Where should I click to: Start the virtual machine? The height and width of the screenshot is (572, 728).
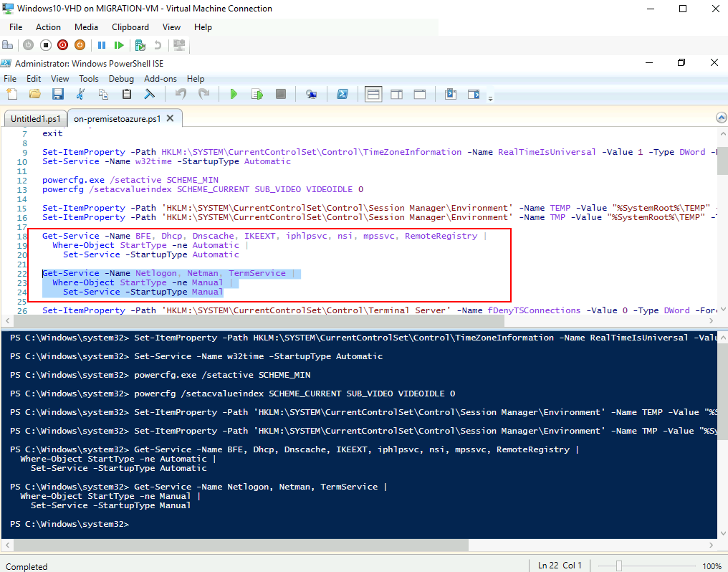pyautogui.click(x=29, y=45)
